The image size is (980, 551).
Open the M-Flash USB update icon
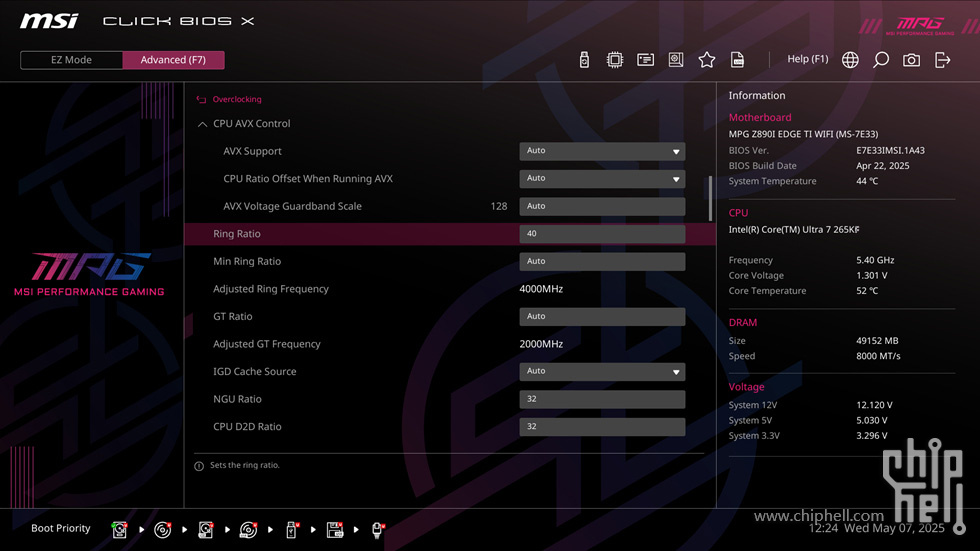coord(584,60)
